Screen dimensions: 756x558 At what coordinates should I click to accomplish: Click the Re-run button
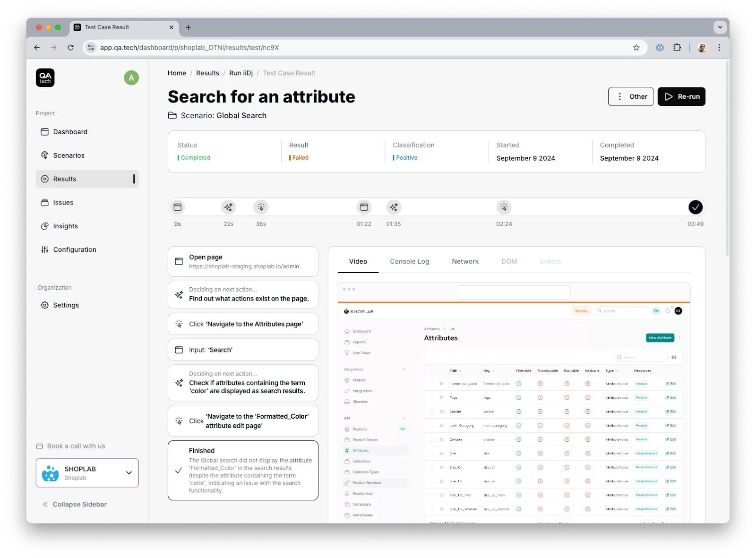pyautogui.click(x=681, y=96)
